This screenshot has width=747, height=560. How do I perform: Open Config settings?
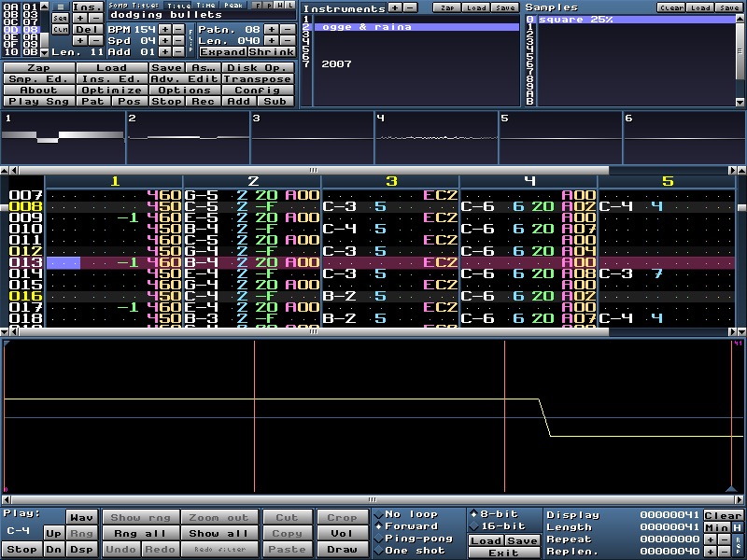(258, 91)
